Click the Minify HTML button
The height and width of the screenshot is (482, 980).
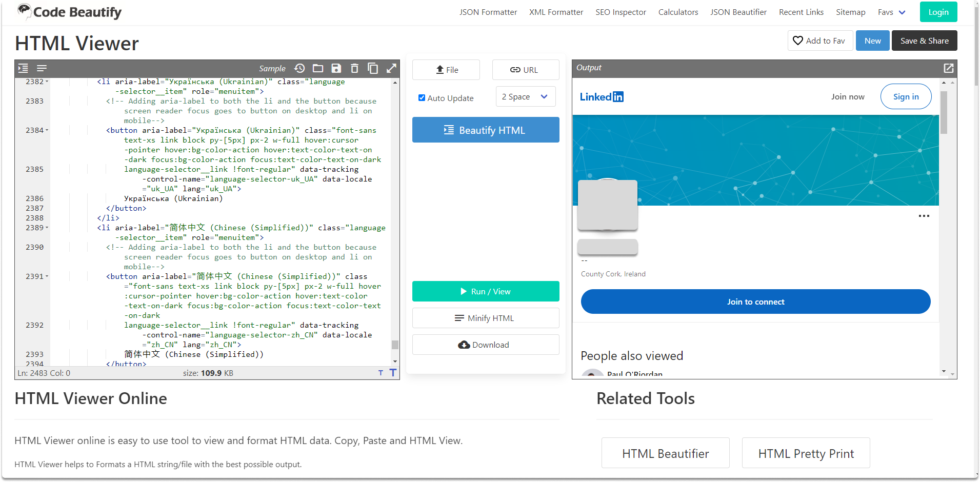pos(486,318)
